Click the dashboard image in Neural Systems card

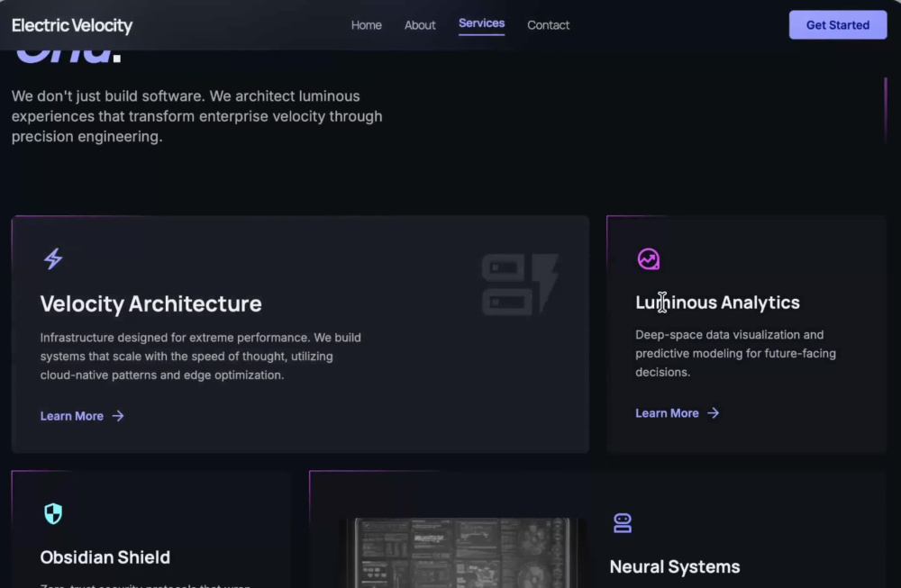click(x=462, y=552)
